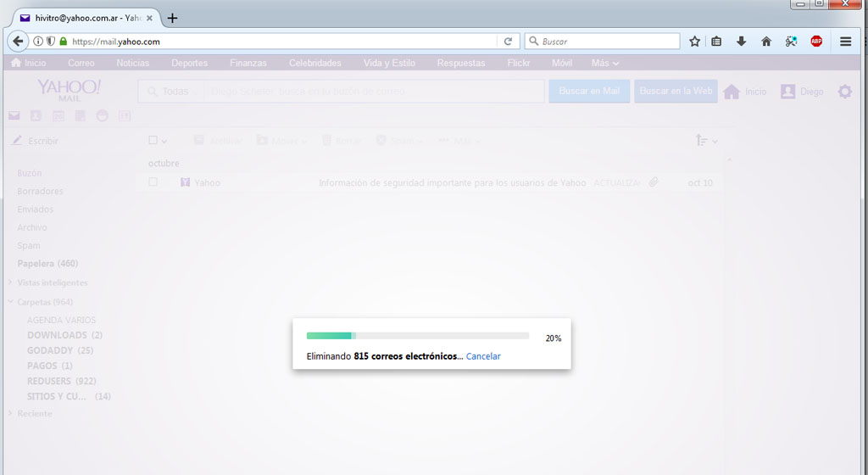Click the mail search box in Yahoo Mail
868x475 pixels.
[x=374, y=92]
